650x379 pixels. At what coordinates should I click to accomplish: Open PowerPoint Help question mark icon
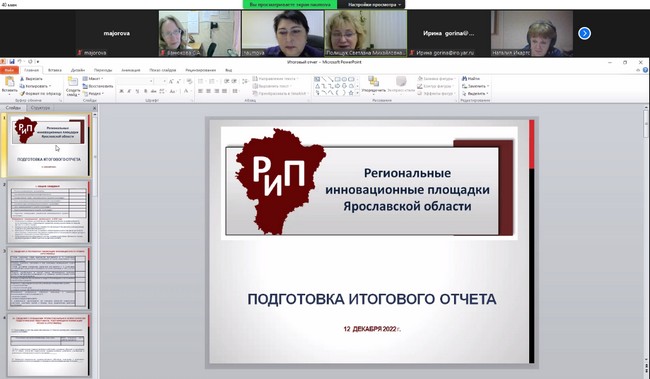[645, 70]
